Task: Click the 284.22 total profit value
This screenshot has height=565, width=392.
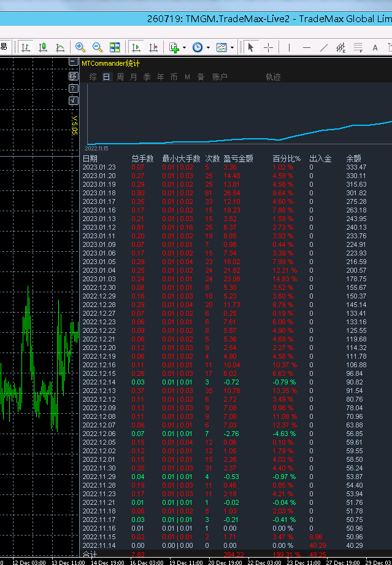Action: 234,555
